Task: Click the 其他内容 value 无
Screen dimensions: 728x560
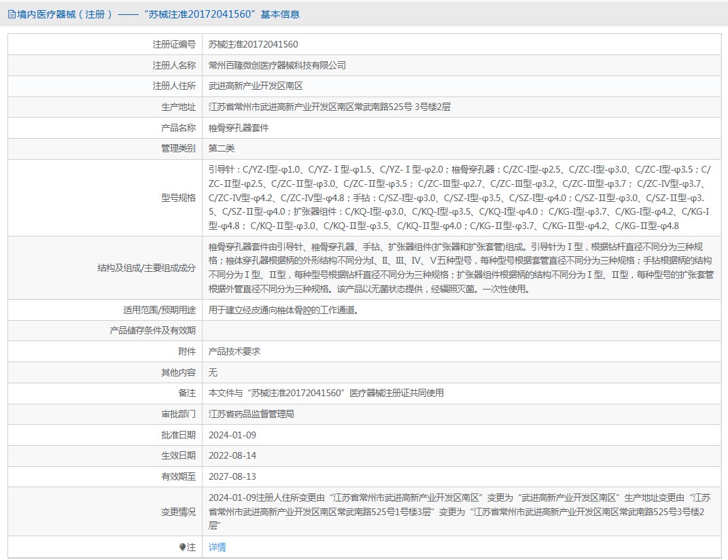Action: (213, 372)
